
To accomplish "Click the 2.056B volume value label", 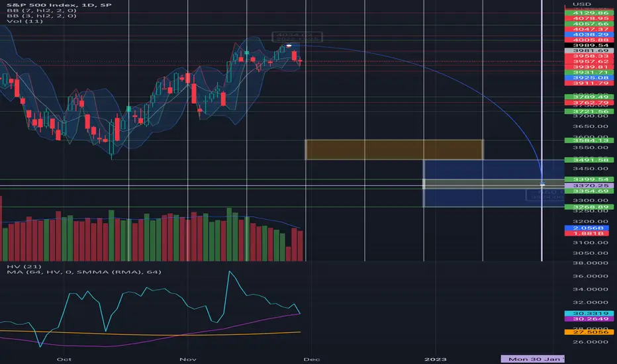I will coord(589,228).
